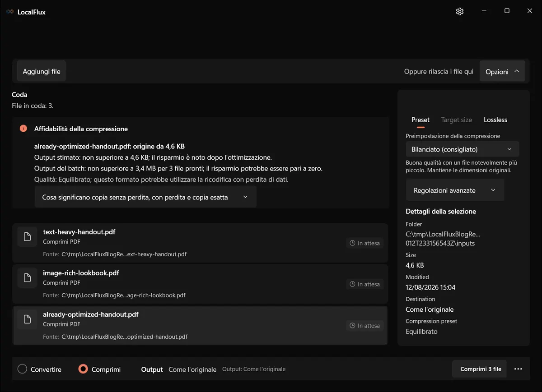The width and height of the screenshot is (542, 392).
Task: Open the Bilanciato (consigliato) preset dropdown
Action: pos(463,149)
